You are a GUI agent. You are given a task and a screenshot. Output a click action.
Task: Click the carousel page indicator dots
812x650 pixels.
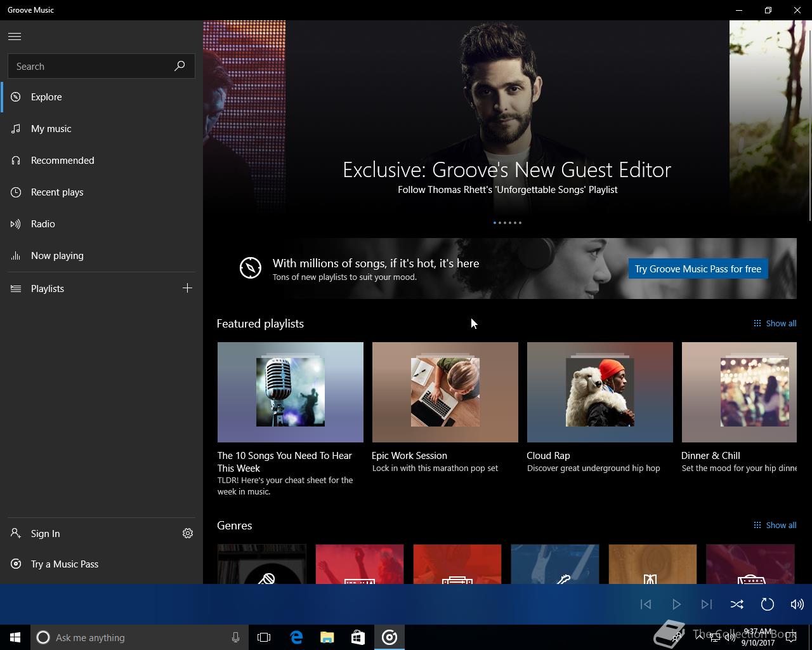(x=507, y=223)
